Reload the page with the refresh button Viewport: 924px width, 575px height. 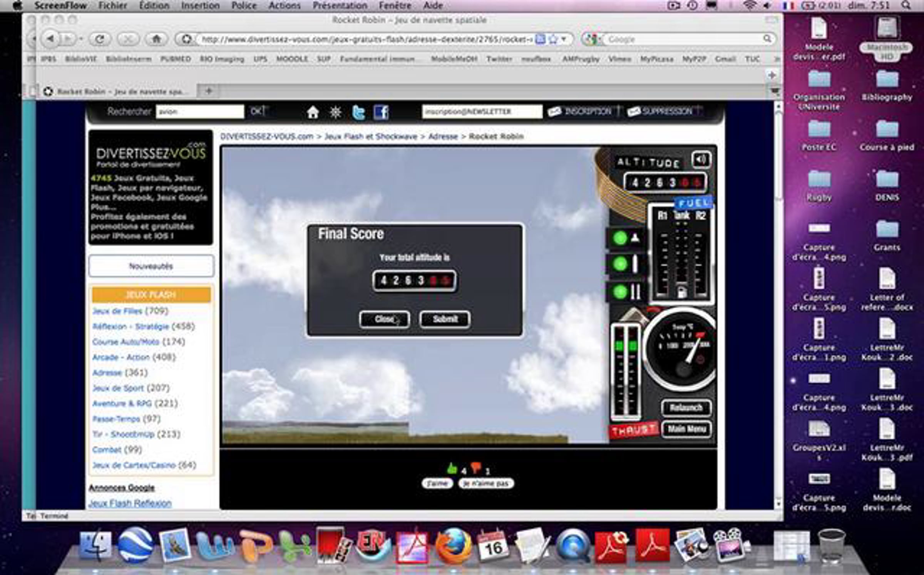pos(100,39)
